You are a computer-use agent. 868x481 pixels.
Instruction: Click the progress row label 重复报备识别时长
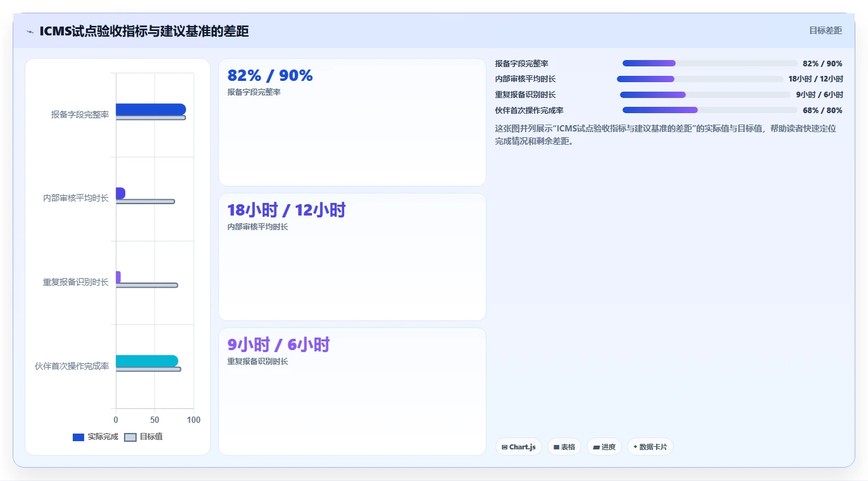[526, 95]
